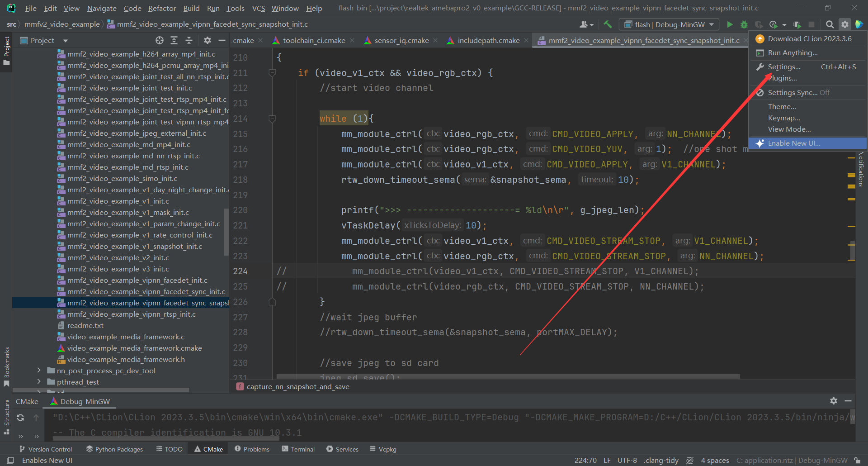This screenshot has width=868, height=466.
Task: Run with coverage shield icon
Action: pos(759,24)
